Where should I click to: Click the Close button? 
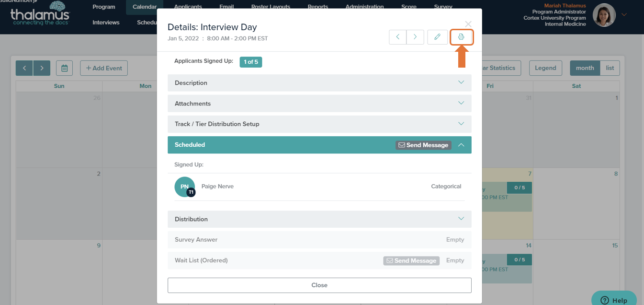pyautogui.click(x=319, y=285)
